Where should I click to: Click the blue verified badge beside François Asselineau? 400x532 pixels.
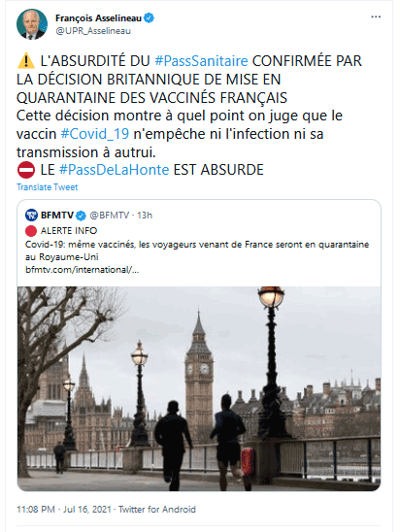[149, 18]
